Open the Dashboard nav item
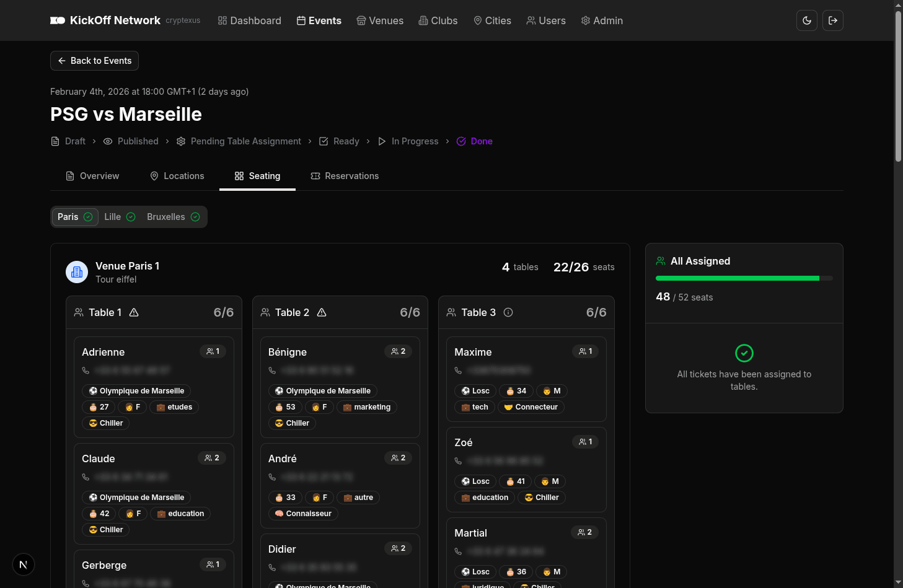Screen dimensions: 903x588 [250, 20]
